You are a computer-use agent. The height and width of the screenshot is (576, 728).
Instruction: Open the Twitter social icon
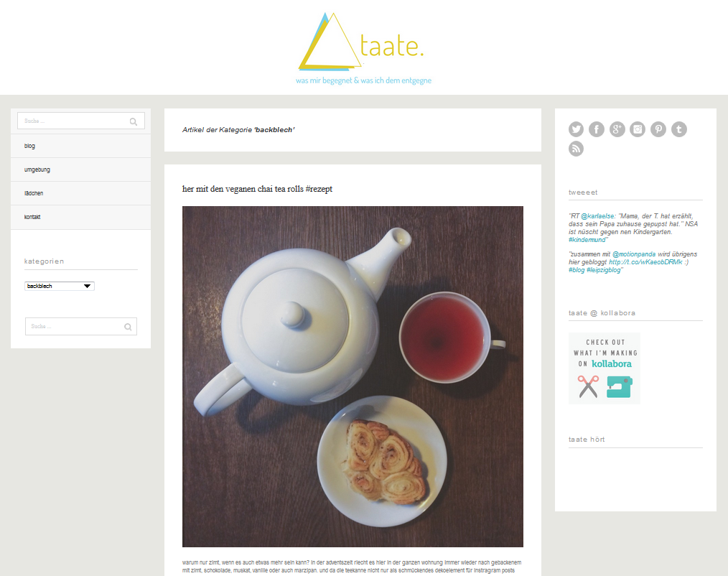click(577, 129)
